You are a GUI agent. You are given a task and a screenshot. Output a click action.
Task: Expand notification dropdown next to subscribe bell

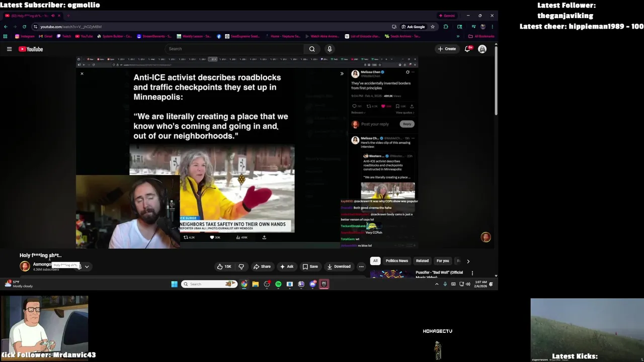pos(87,266)
